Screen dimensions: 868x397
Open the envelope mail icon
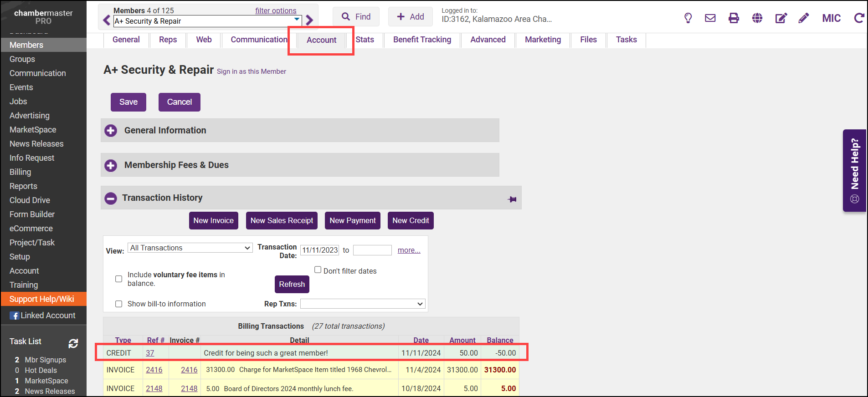710,18
